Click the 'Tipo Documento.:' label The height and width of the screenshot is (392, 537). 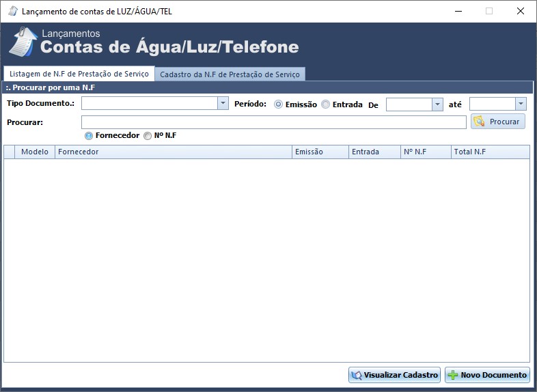click(x=41, y=103)
